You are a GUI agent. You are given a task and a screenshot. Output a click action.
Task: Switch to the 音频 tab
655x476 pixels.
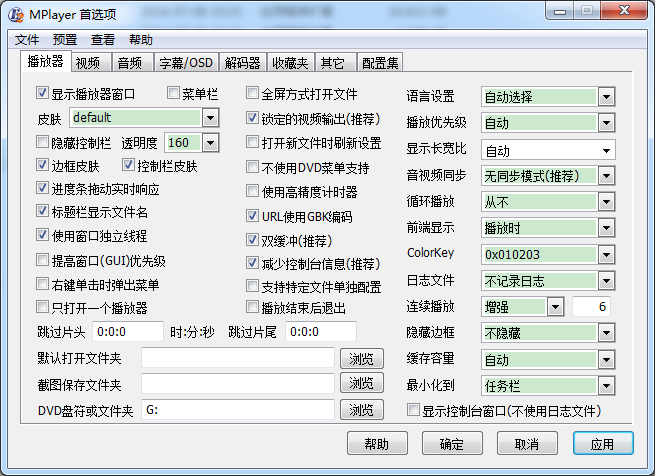click(132, 63)
